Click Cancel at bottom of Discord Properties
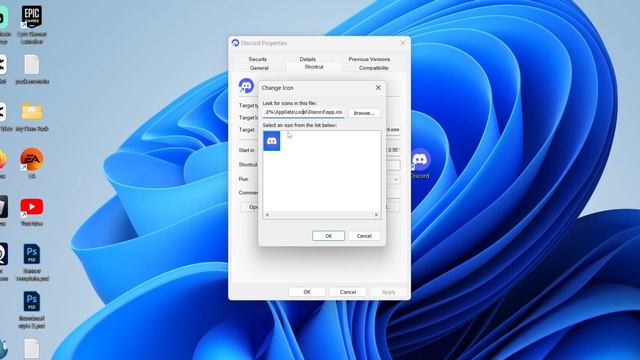This screenshot has width=640, height=360. [348, 292]
